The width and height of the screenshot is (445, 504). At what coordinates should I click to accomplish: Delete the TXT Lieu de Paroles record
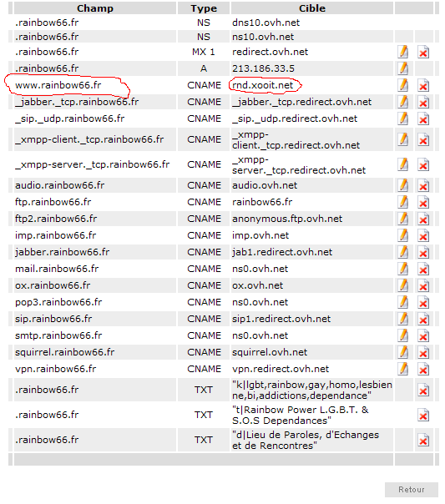[x=423, y=441]
